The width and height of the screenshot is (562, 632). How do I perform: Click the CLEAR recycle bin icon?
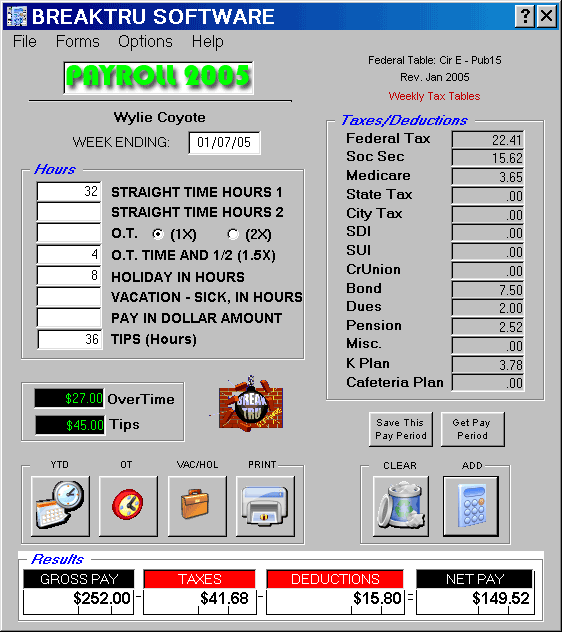[401, 506]
